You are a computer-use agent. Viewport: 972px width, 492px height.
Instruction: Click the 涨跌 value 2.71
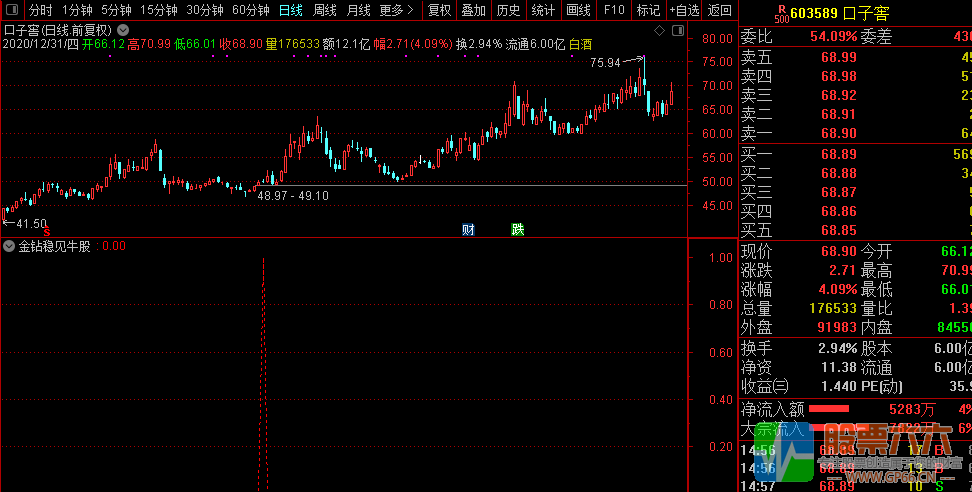843,271
